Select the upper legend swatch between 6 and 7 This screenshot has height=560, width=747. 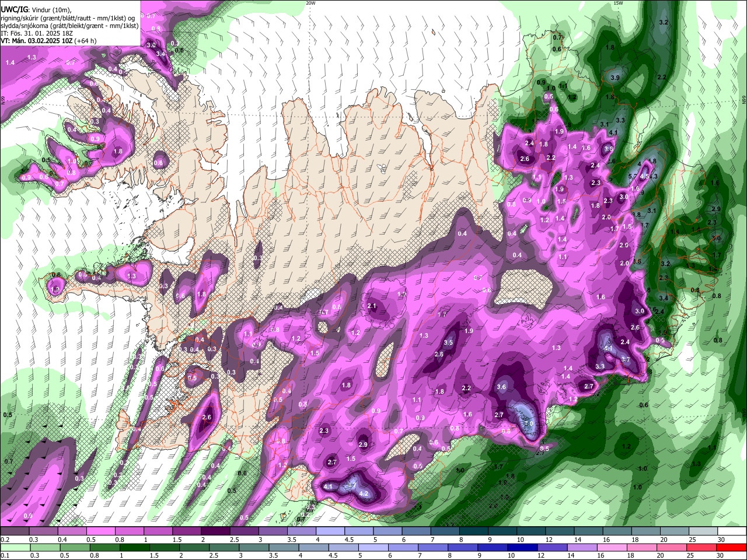(415, 531)
